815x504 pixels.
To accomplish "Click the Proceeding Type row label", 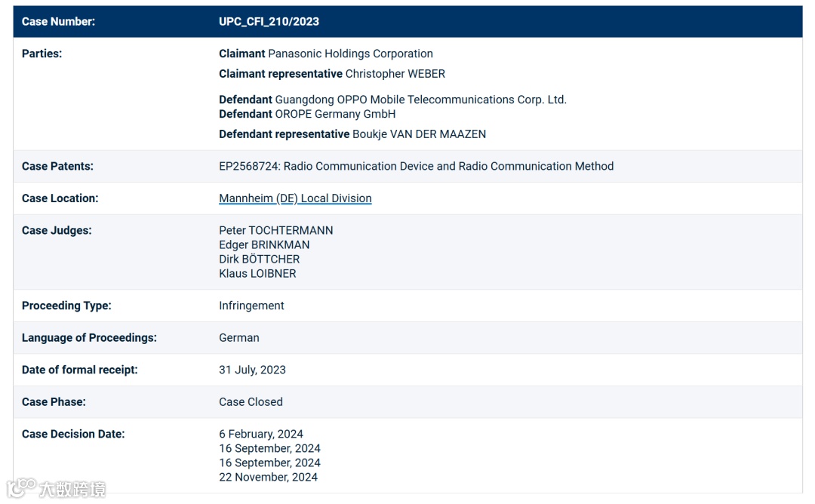I will 66,306.
